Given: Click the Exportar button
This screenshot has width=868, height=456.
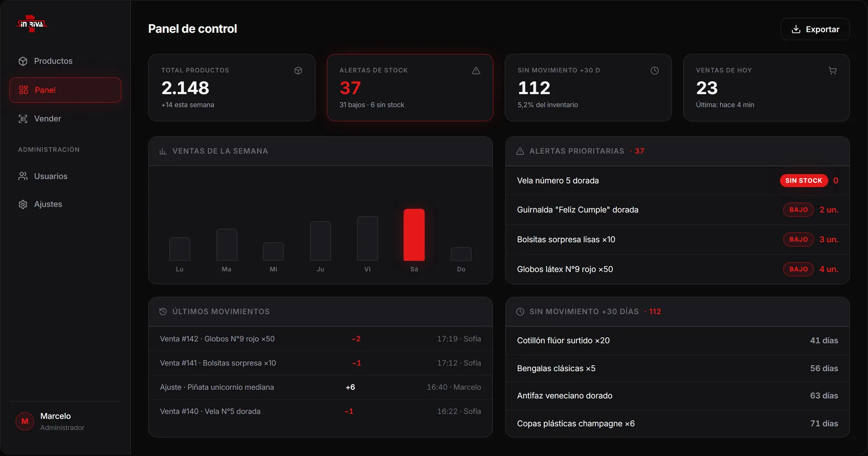Looking at the screenshot, I should (815, 29).
